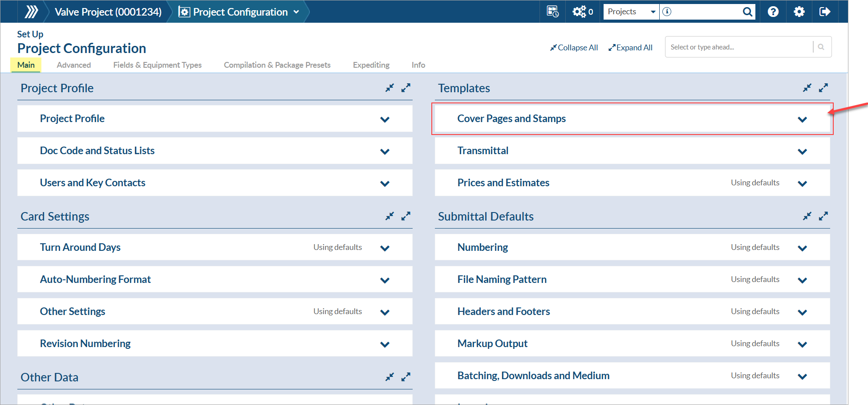Image resolution: width=868 pixels, height=405 pixels.
Task: Open the Fields & Equipment Types tab
Action: coord(157,65)
